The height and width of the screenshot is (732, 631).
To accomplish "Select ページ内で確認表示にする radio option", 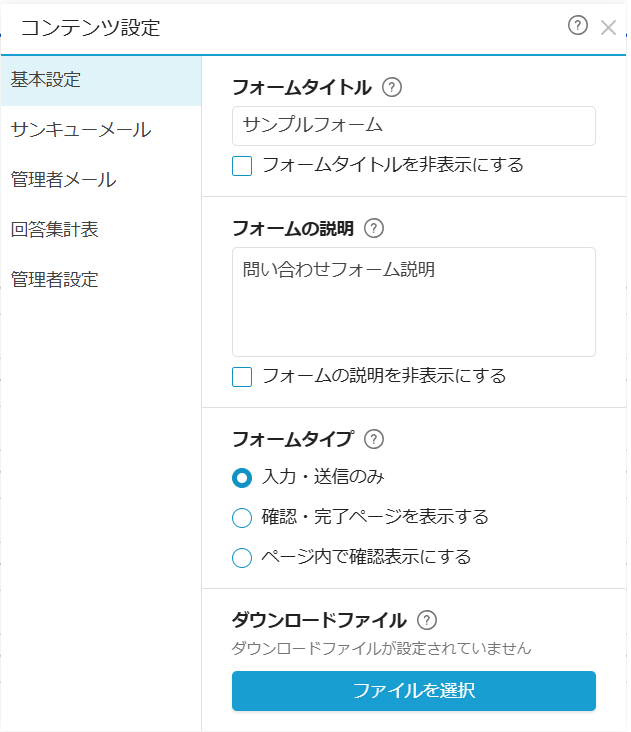I will click(x=242, y=557).
